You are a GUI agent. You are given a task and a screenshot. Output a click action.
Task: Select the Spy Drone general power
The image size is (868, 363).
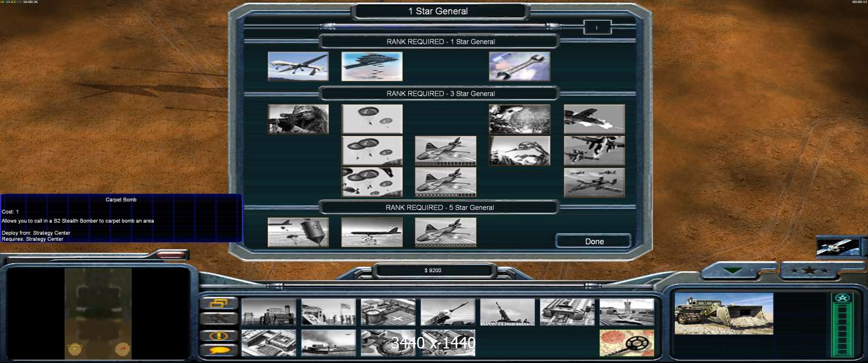tap(298, 66)
